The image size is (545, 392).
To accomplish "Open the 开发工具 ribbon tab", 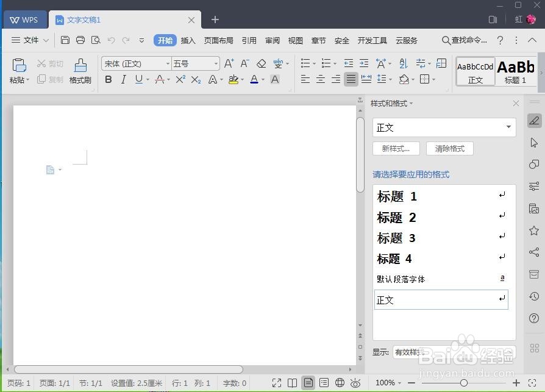I will (x=372, y=40).
